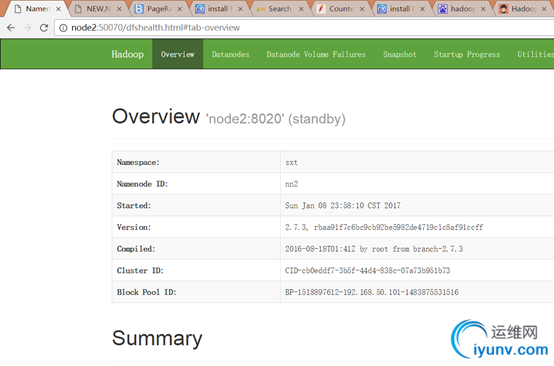This screenshot has height=366, width=554.
Task: Click the 'Cluster ID:' label cell
Action: point(196,270)
